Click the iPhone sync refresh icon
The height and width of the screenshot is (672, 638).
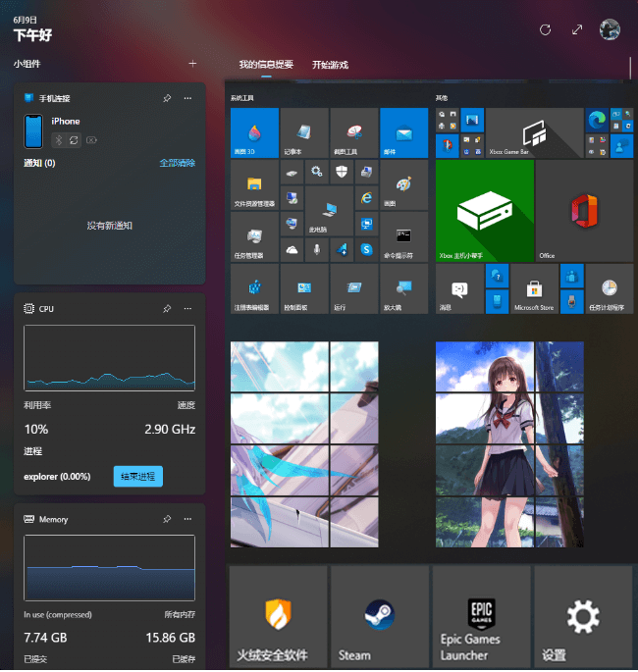point(74,140)
